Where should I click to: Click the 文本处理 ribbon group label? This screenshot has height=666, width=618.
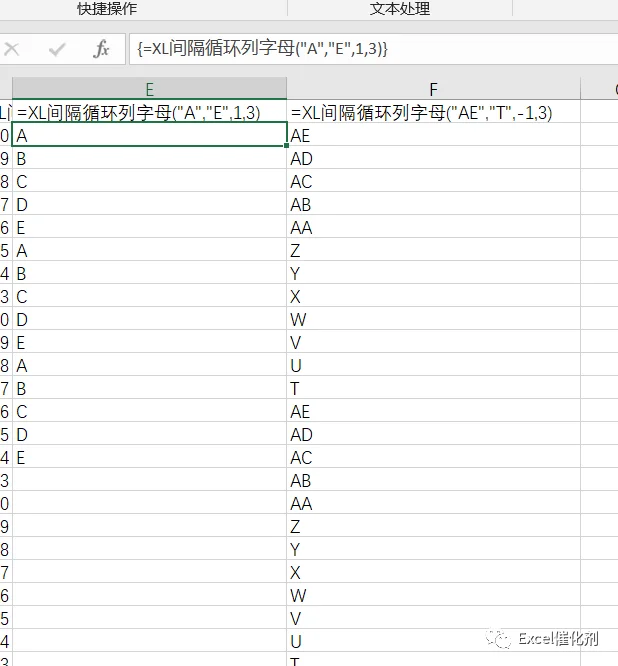[x=400, y=8]
